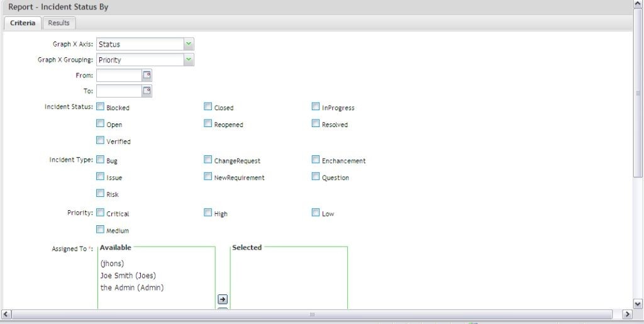Switch to the Results tab
644x324 pixels.
coord(59,23)
